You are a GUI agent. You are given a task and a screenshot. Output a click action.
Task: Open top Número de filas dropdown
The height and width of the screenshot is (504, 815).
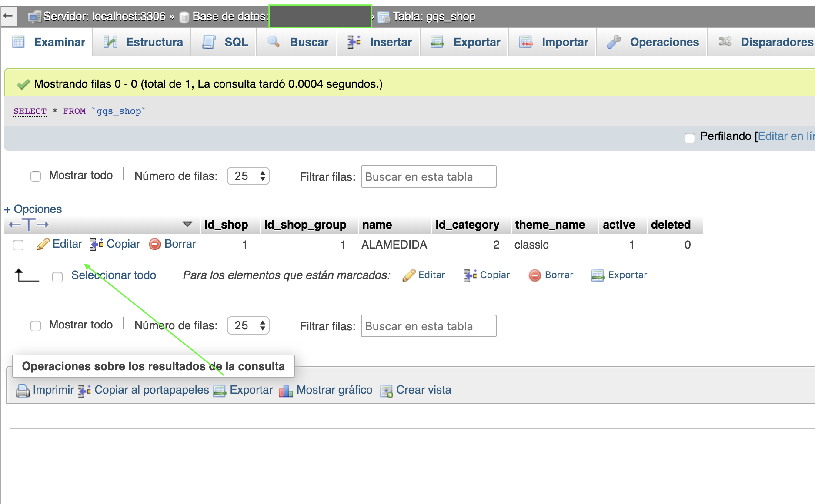coord(248,176)
